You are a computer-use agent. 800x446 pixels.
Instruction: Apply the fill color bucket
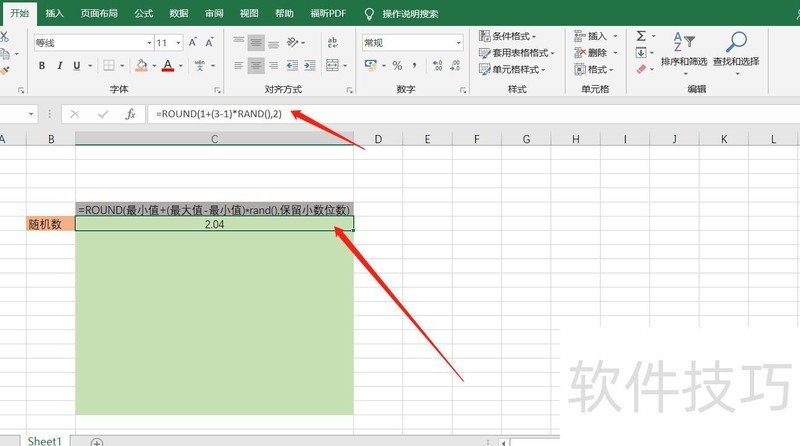pos(141,65)
